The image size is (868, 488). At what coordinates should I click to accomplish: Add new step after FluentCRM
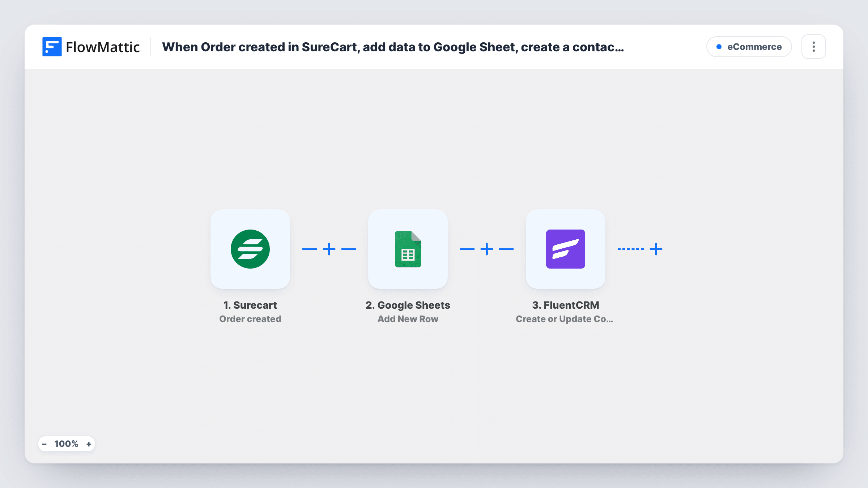[x=656, y=249]
